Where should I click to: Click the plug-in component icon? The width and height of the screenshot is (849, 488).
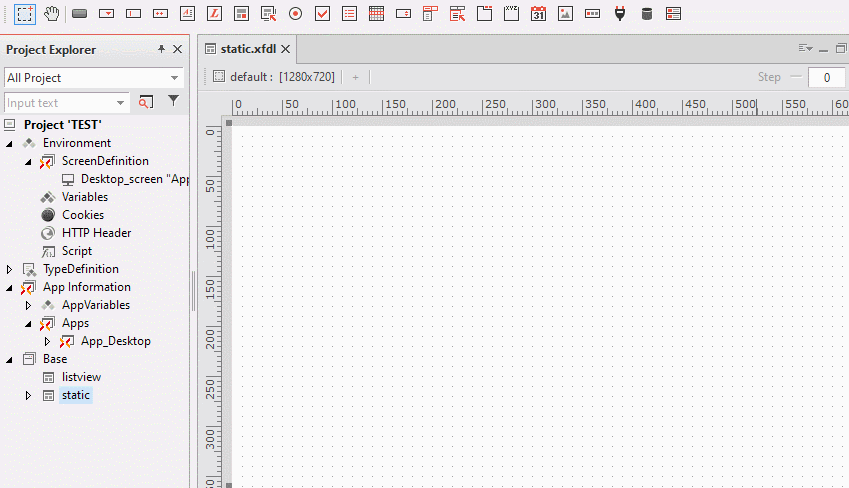pyautogui.click(x=620, y=14)
